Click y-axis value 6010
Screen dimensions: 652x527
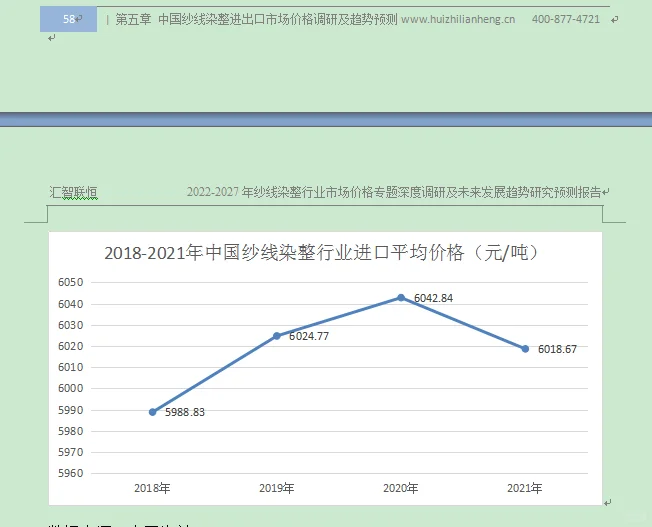[x=71, y=367]
